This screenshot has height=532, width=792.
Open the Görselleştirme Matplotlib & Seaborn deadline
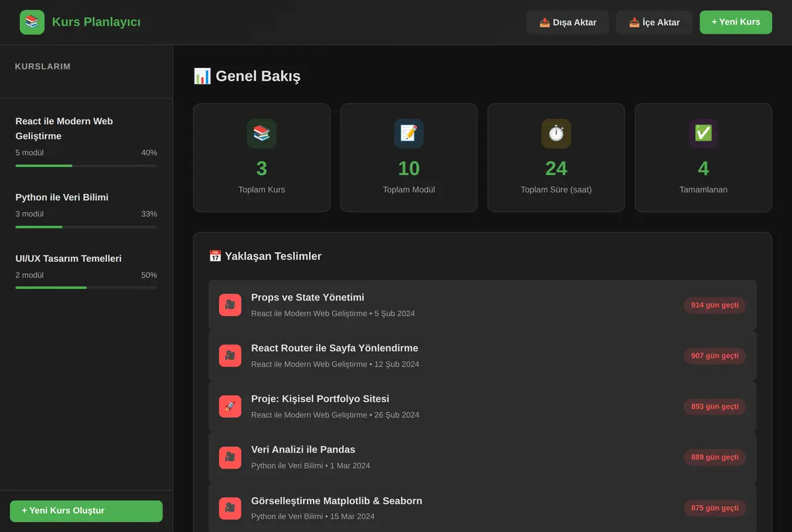coord(482,508)
